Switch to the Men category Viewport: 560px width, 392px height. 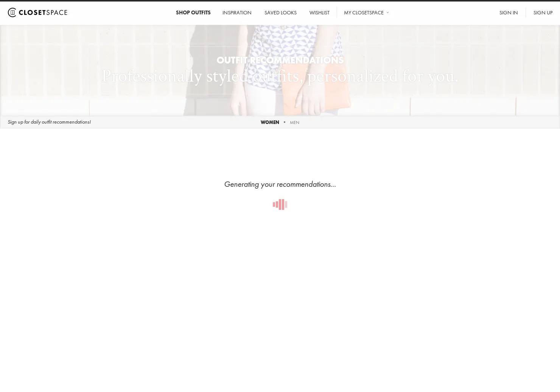click(x=294, y=122)
